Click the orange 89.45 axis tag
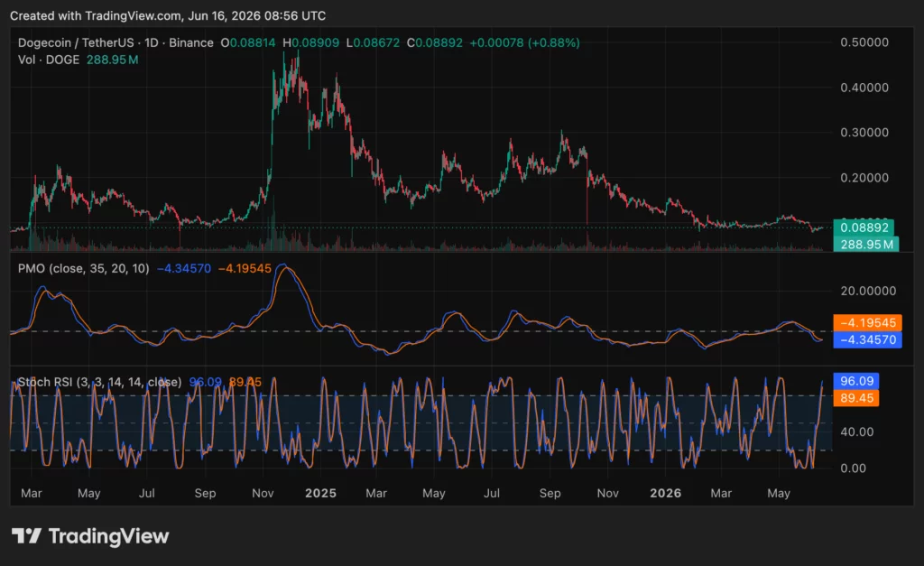The image size is (924, 566). 856,398
